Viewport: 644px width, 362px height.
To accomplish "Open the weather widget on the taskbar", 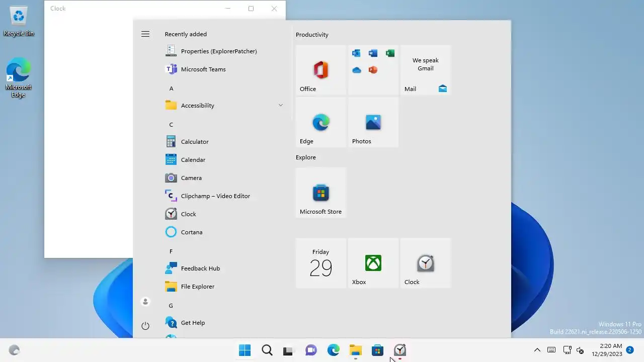I will point(15,350).
